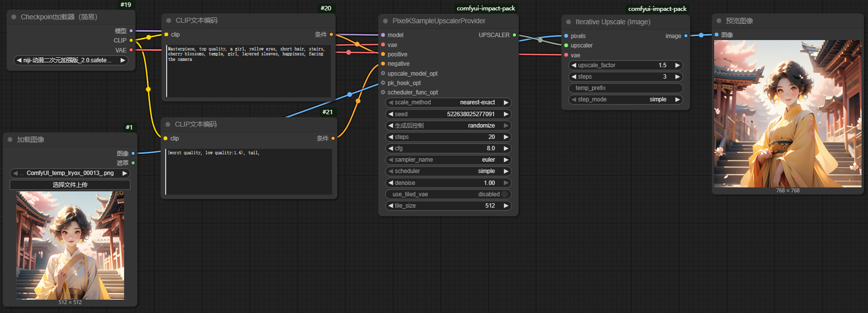
Task: Collapse the 预览图像 preview node
Action: point(719,21)
